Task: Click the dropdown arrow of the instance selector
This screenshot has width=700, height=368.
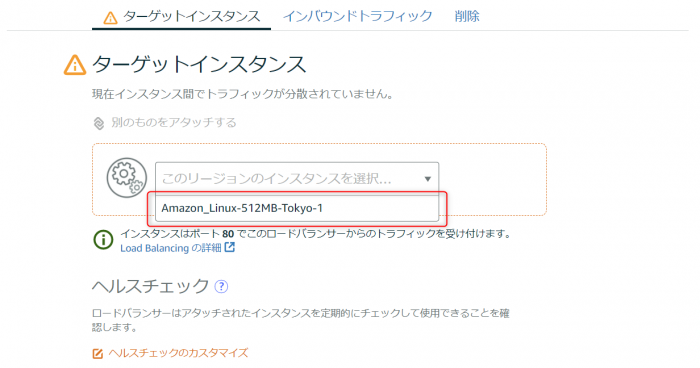Action: tap(427, 179)
